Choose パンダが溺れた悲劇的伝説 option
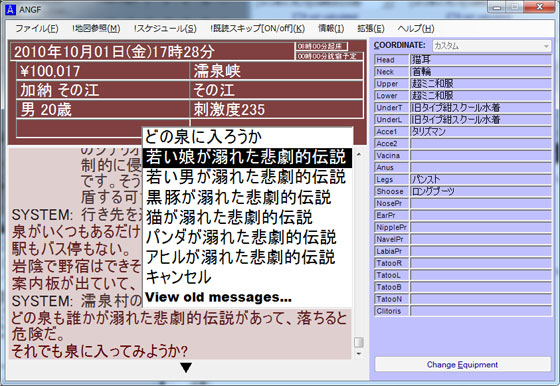Screen dimensions: 560x386 click(x=241, y=237)
